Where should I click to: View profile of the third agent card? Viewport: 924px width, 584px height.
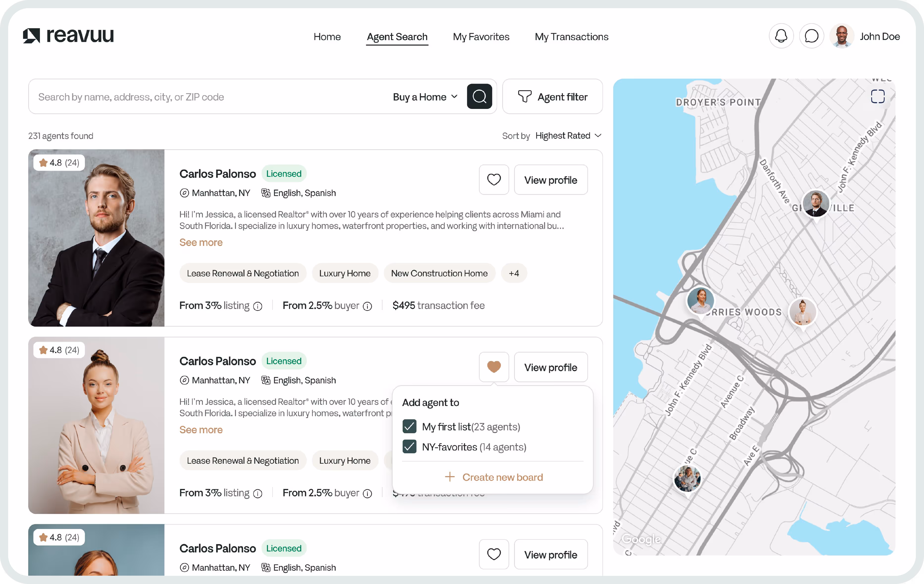551,554
